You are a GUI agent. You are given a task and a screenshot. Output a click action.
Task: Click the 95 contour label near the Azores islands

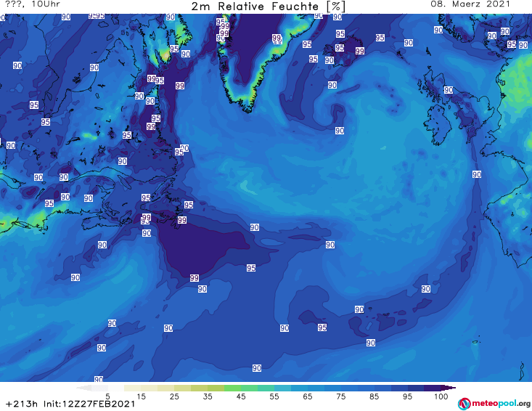coord(322,327)
